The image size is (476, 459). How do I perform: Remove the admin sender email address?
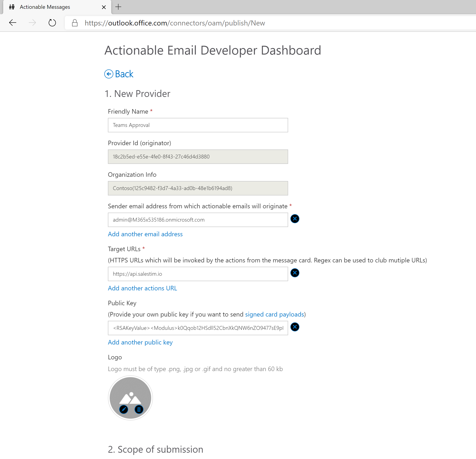(x=295, y=219)
